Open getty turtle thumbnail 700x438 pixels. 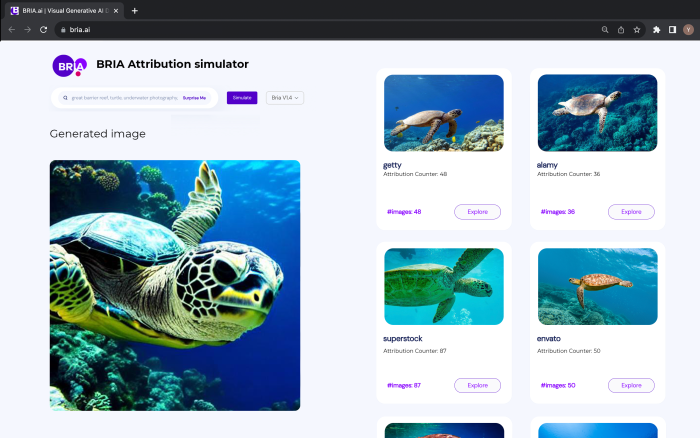444,113
